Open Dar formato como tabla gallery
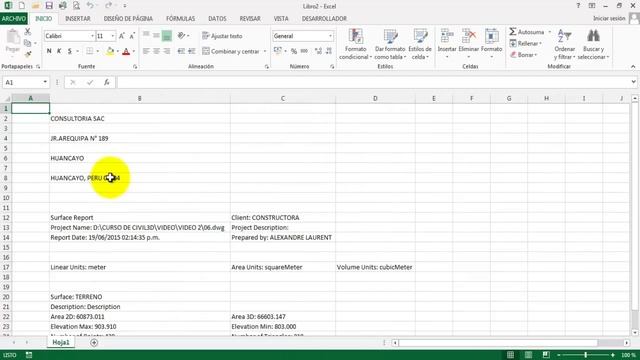Viewport: 640px width, 360px height. coord(390,44)
